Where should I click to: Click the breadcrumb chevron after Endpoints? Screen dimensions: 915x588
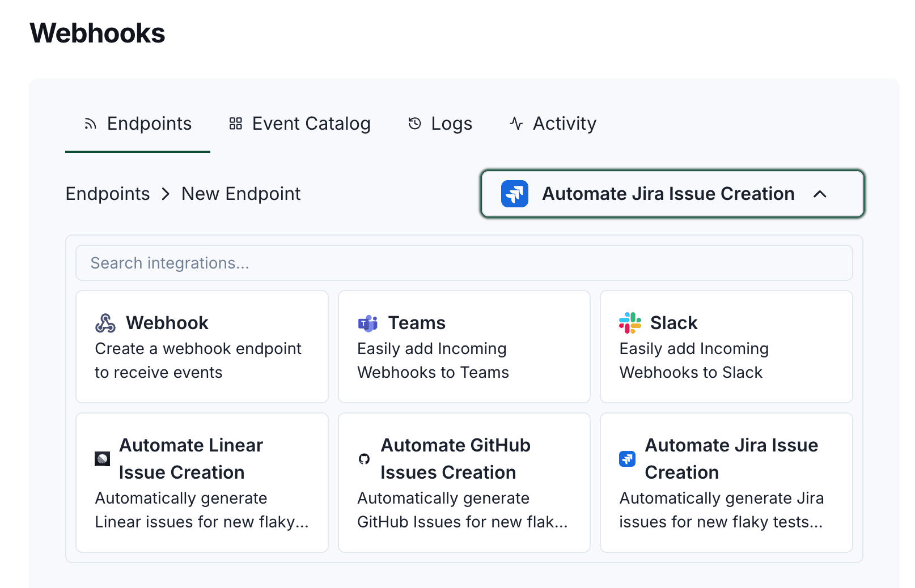click(x=166, y=194)
